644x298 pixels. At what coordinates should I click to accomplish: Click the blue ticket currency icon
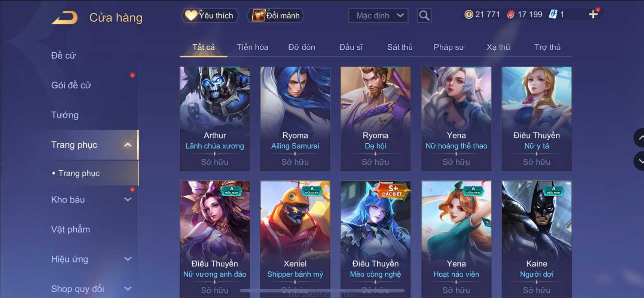[553, 15]
